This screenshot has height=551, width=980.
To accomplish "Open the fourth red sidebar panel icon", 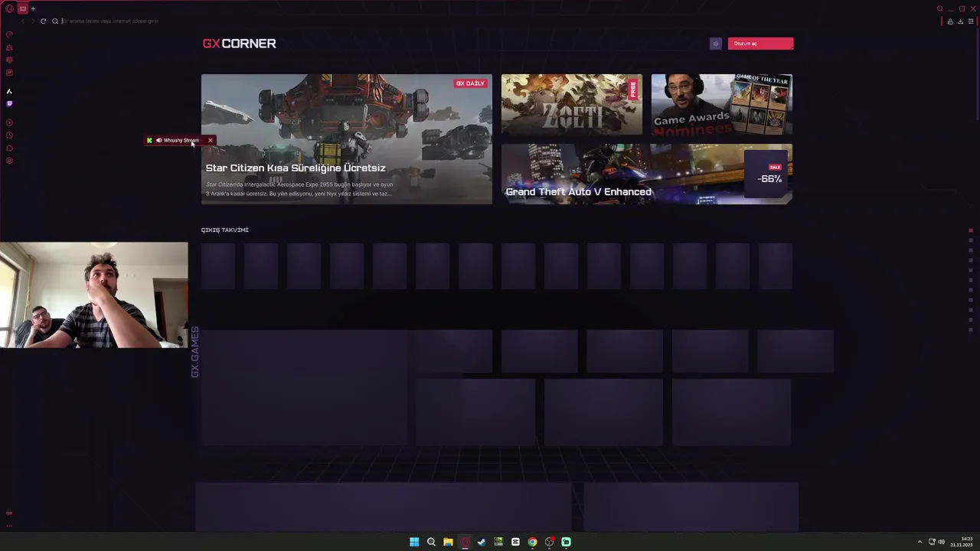I will (x=9, y=73).
